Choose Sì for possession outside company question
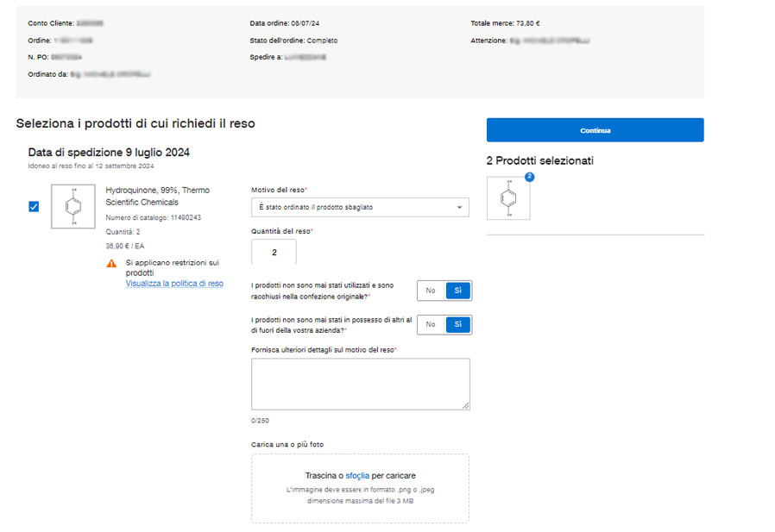775x532 pixels. click(457, 324)
